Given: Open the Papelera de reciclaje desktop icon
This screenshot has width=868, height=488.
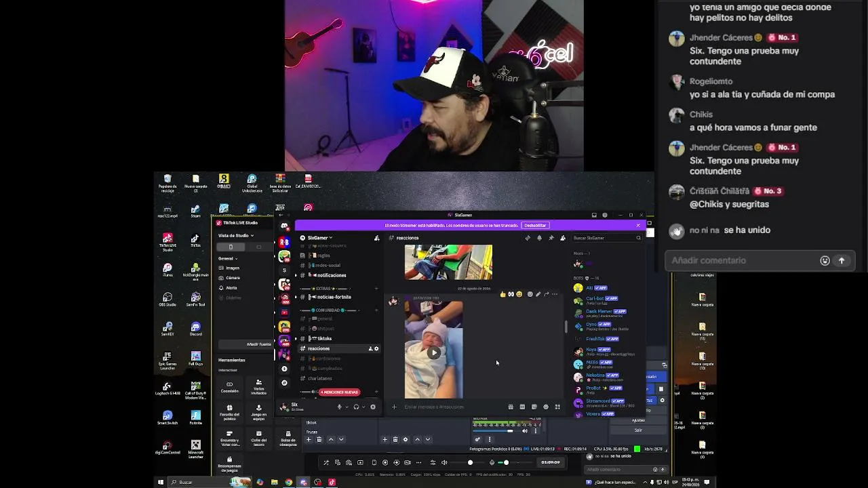Looking at the screenshot, I should [x=167, y=182].
